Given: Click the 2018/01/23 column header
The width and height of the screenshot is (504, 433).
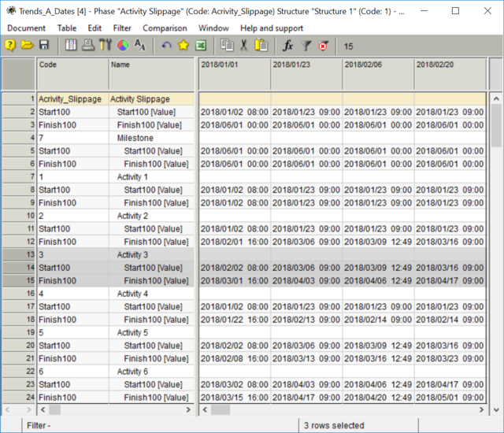Looking at the screenshot, I should [306, 74].
